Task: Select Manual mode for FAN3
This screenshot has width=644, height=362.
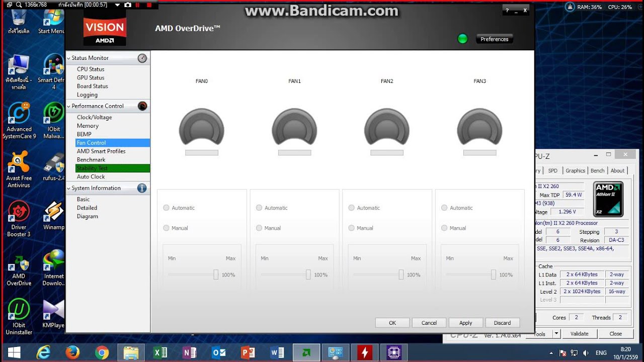Action: coord(444,228)
